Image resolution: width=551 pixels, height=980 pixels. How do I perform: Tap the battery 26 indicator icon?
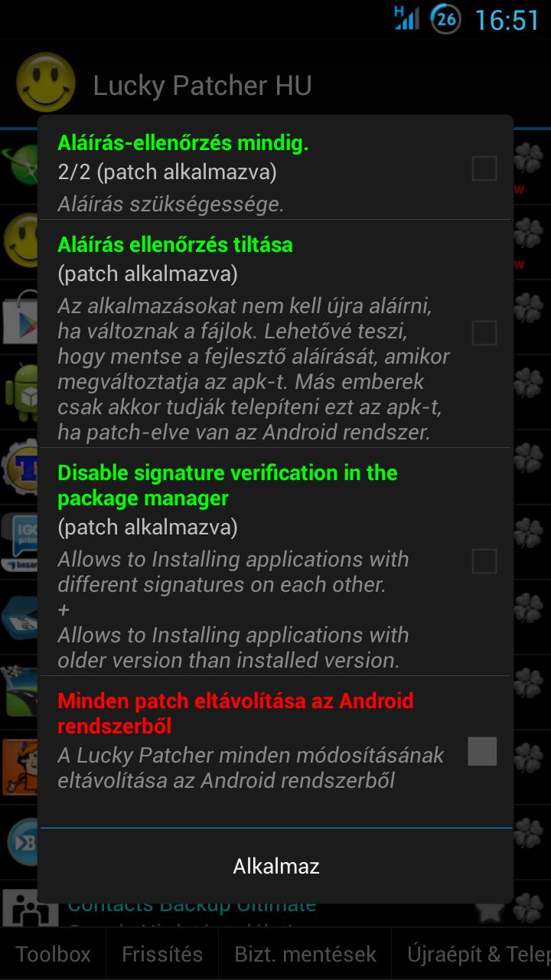pos(445,19)
